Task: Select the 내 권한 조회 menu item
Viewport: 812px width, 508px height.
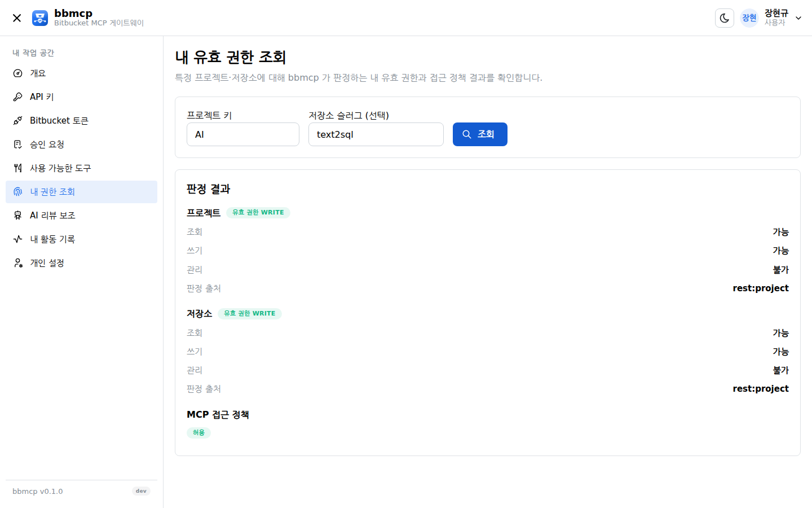Action: pyautogui.click(x=81, y=192)
